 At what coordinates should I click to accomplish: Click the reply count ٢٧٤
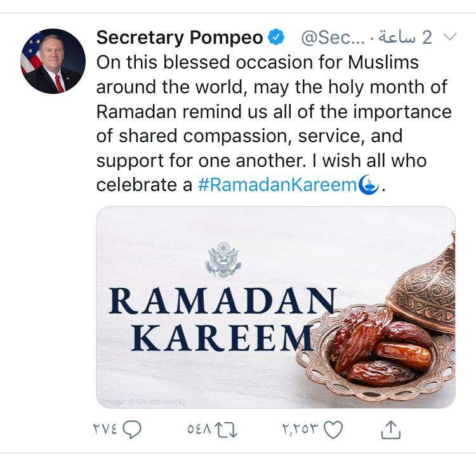(107, 430)
